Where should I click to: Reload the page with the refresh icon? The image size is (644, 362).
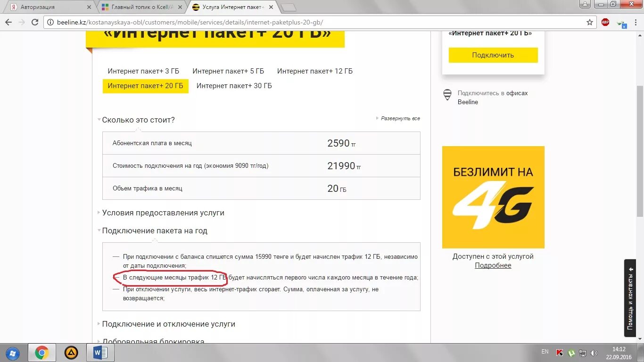(35, 22)
